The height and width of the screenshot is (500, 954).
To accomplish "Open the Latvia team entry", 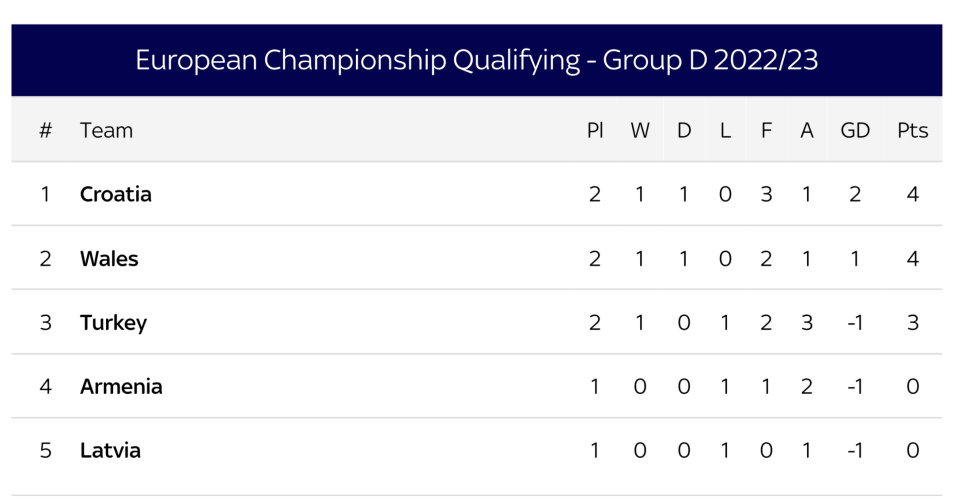I will (x=110, y=450).
